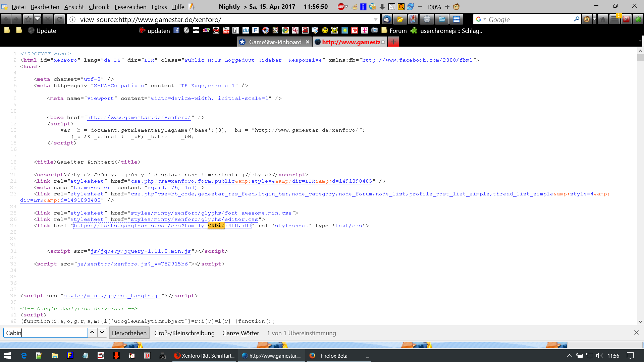Switch to GameStar-Pinboard tab

(x=275, y=42)
